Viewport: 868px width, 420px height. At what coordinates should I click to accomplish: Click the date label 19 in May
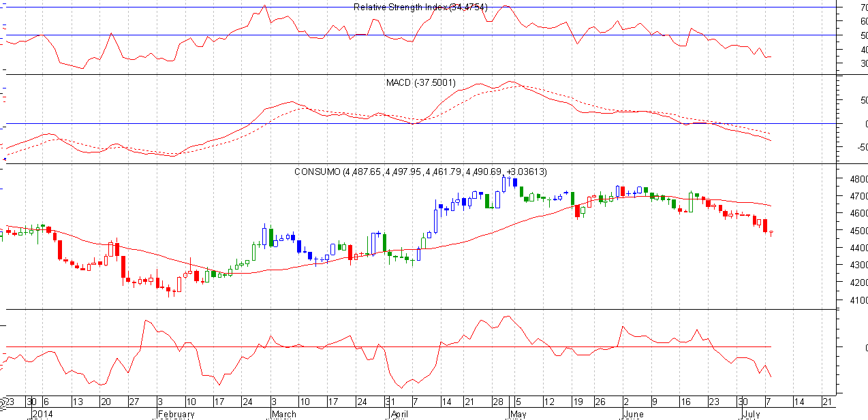[577, 402]
